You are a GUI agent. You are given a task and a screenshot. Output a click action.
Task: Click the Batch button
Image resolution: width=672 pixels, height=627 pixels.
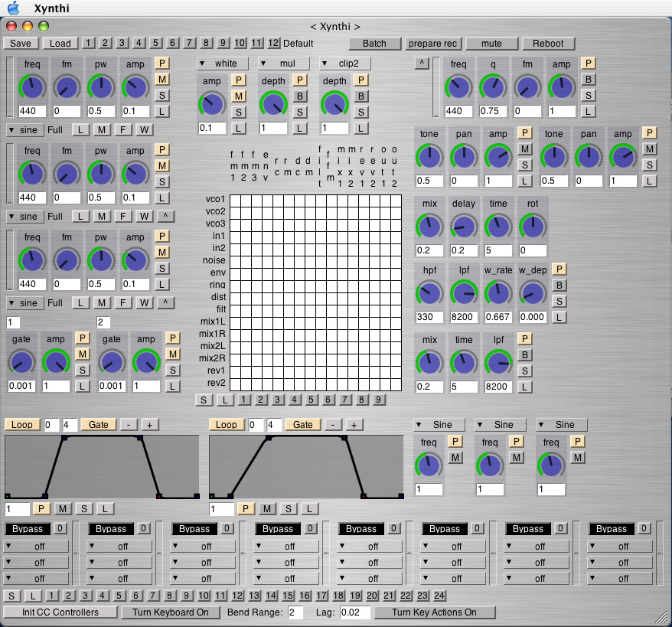pyautogui.click(x=374, y=44)
